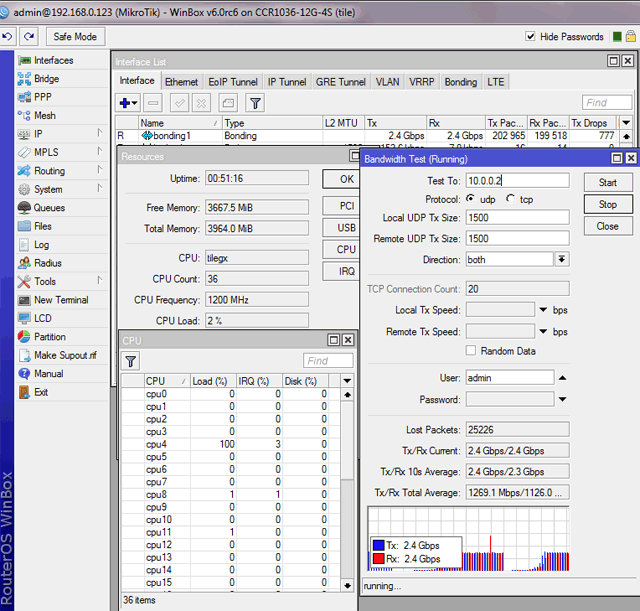Click the remove minus icon in Interface List
Image resolution: width=640 pixels, height=611 pixels.
click(x=153, y=103)
